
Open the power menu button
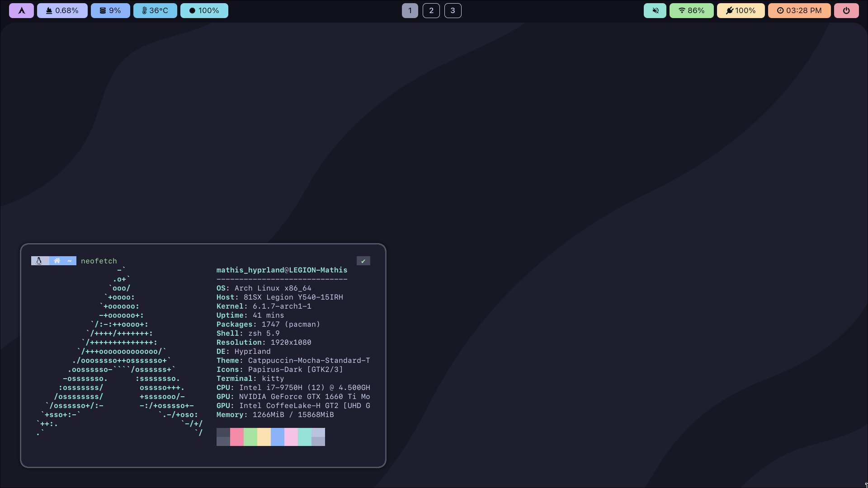pos(846,10)
